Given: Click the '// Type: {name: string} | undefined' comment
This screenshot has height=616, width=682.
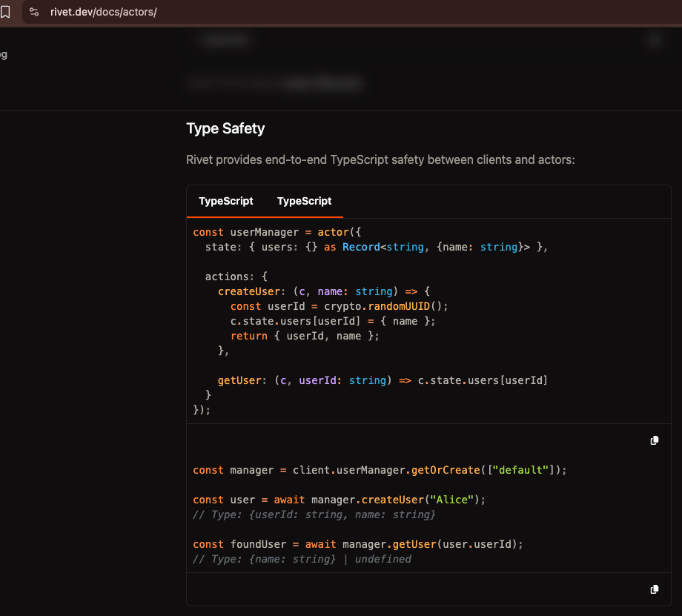Looking at the screenshot, I should 302,559.
